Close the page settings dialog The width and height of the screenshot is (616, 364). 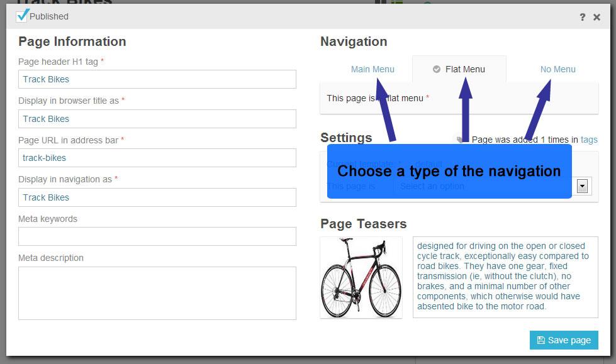click(x=596, y=17)
